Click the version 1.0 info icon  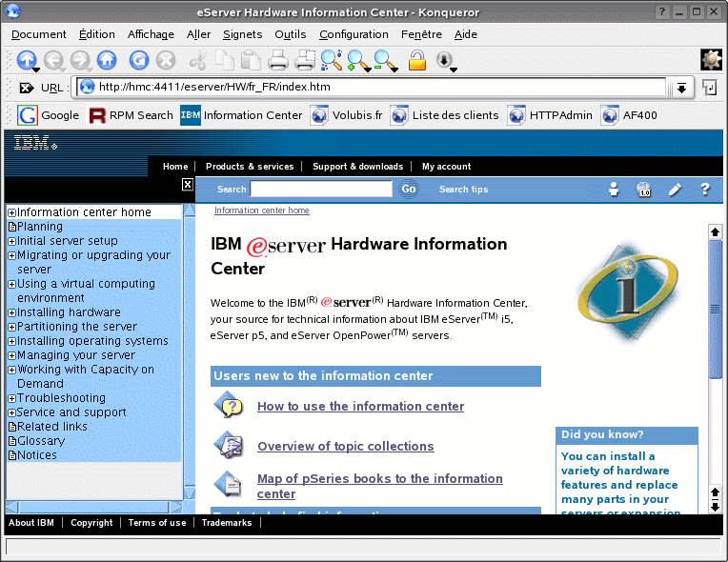click(x=644, y=190)
